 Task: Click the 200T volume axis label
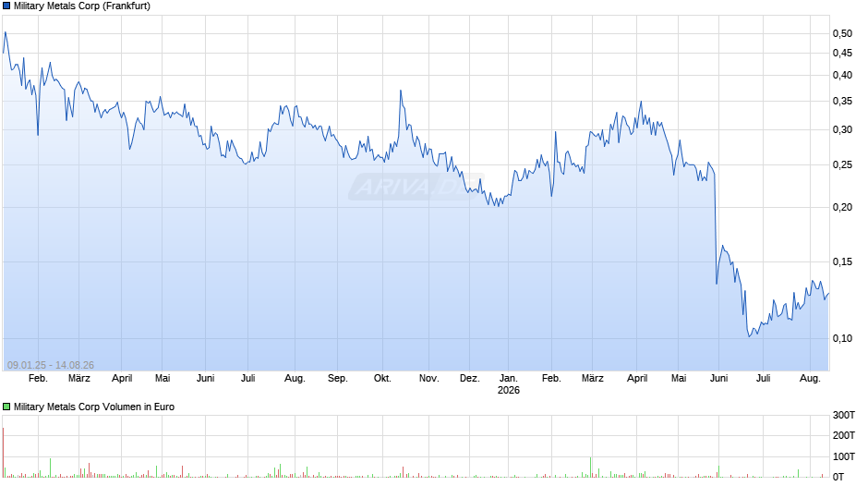844,435
